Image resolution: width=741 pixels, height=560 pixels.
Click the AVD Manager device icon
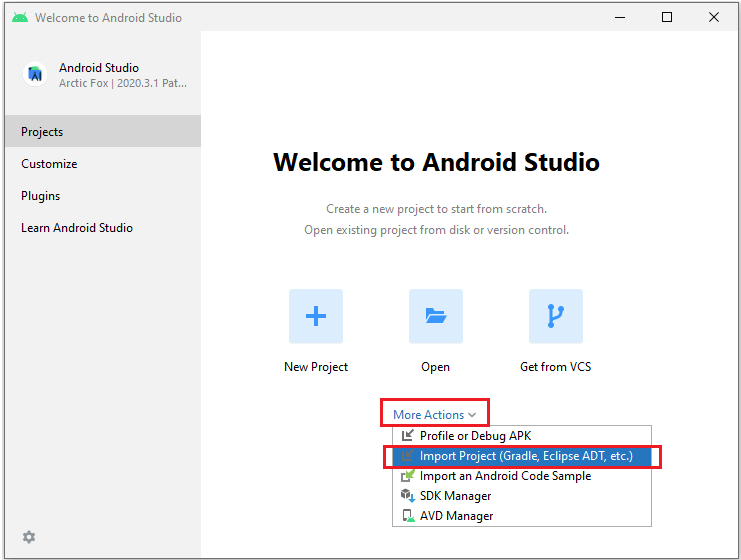(407, 516)
